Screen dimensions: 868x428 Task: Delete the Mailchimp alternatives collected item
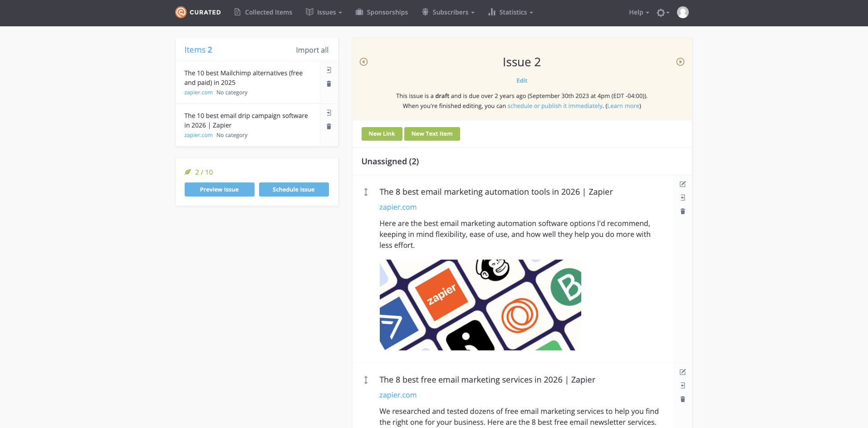tap(329, 84)
